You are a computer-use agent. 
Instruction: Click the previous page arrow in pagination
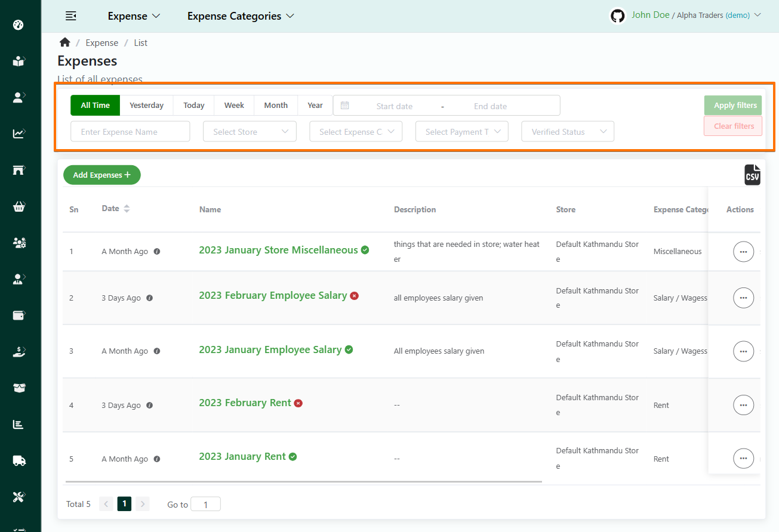coord(106,504)
